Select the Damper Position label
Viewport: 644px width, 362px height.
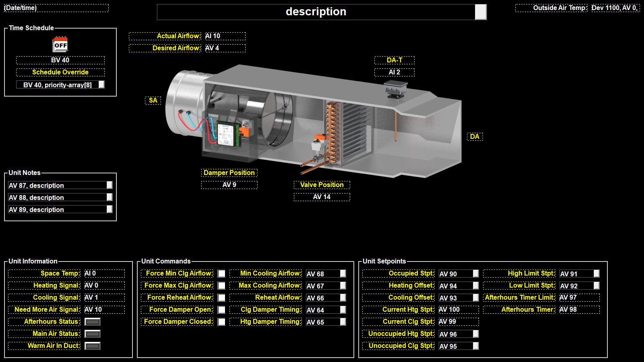coord(229,173)
